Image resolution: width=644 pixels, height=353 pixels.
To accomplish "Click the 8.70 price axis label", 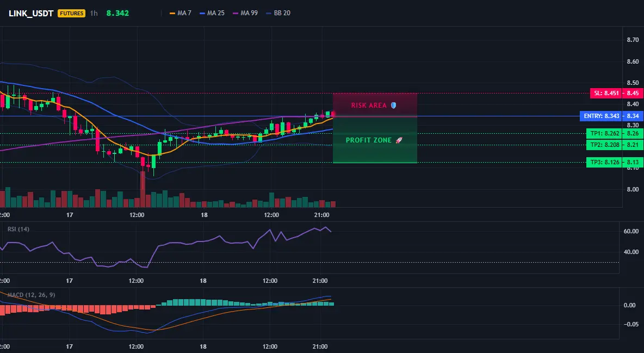I will pos(633,40).
